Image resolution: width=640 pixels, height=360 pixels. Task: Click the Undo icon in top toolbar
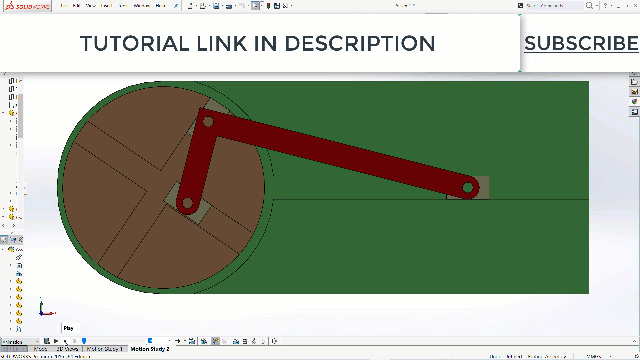[242, 6]
